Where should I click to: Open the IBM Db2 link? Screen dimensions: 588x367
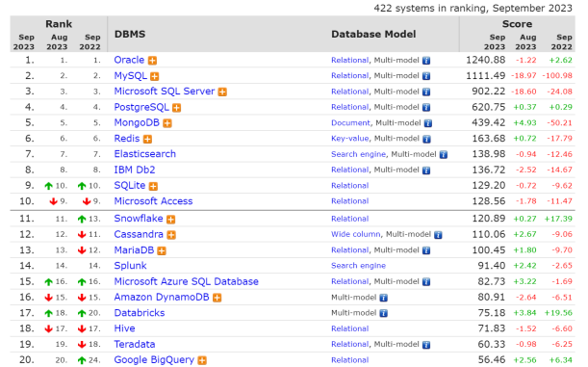pyautogui.click(x=135, y=170)
